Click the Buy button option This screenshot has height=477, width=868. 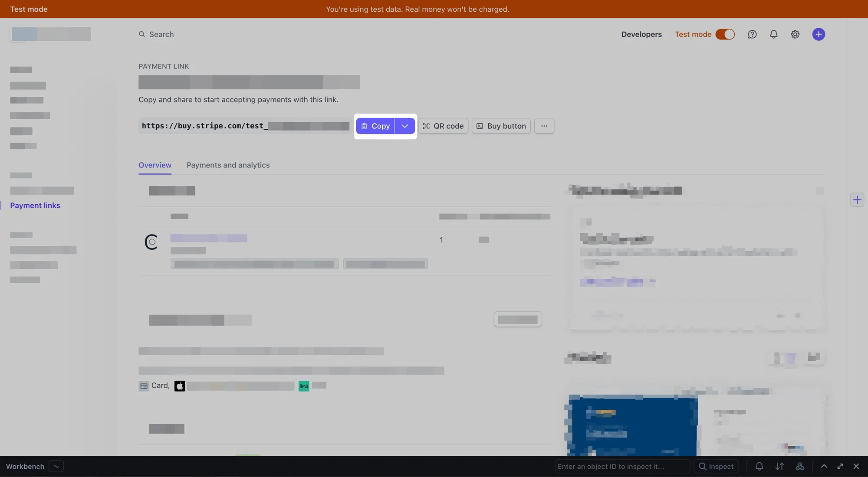pos(501,126)
